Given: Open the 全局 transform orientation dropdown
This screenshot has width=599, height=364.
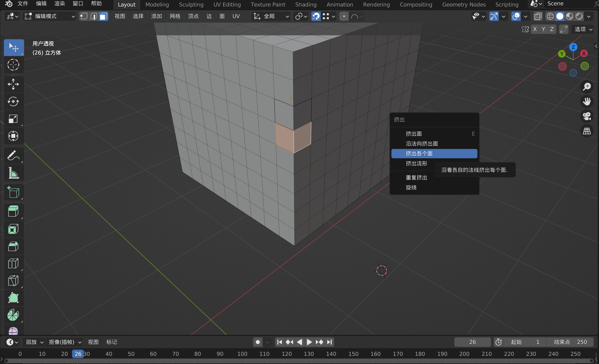Looking at the screenshot, I should [x=271, y=16].
